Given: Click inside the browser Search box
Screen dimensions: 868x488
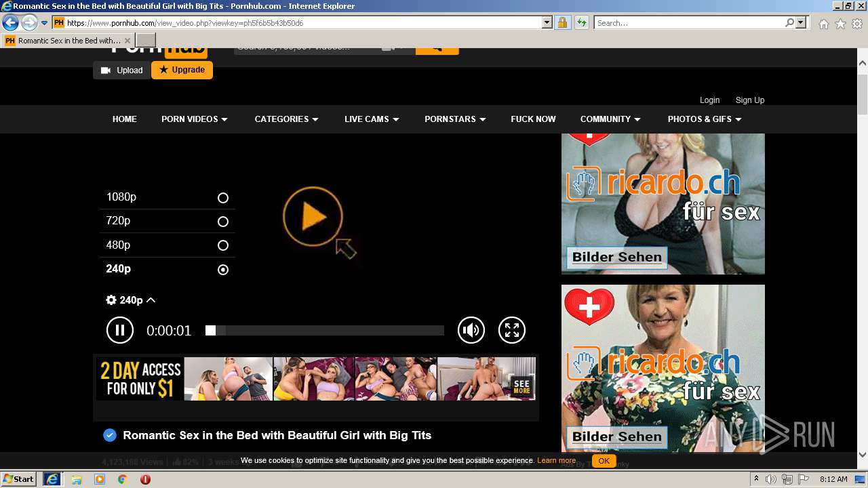Looking at the screenshot, I should click(689, 23).
